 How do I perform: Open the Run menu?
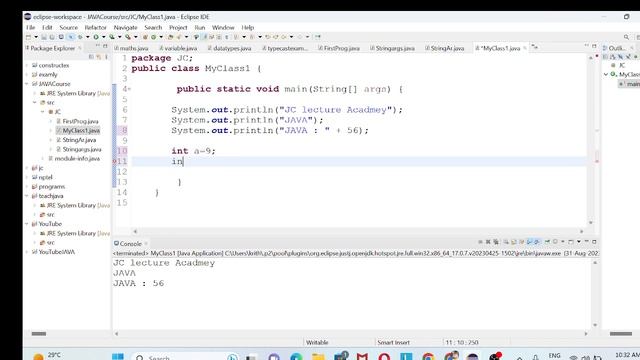200,27
